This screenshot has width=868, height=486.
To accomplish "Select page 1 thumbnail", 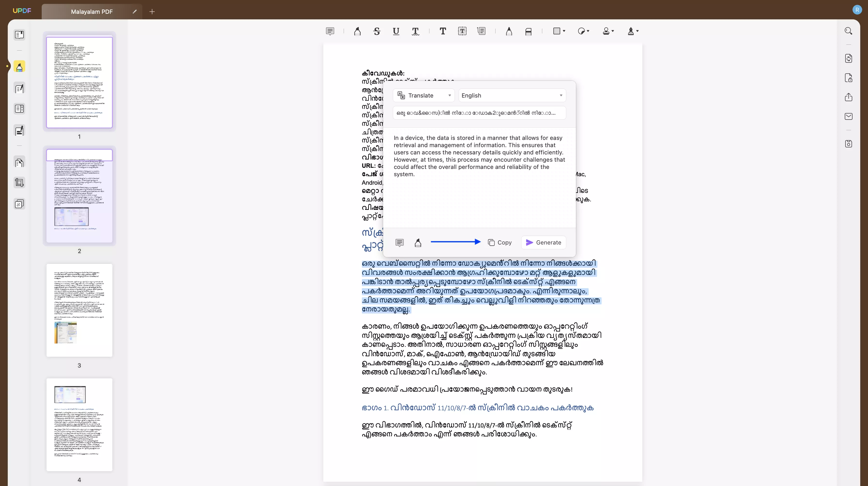I will (79, 82).
